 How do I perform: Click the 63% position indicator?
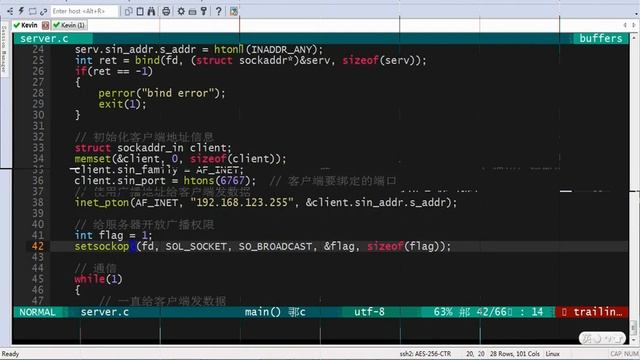[x=443, y=312]
